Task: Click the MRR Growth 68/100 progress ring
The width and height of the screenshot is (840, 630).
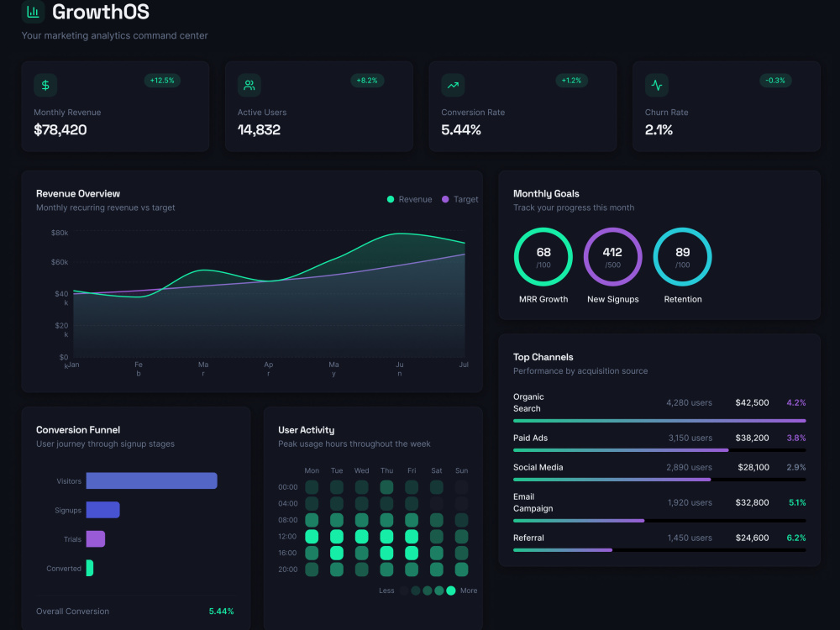Action: (543, 256)
